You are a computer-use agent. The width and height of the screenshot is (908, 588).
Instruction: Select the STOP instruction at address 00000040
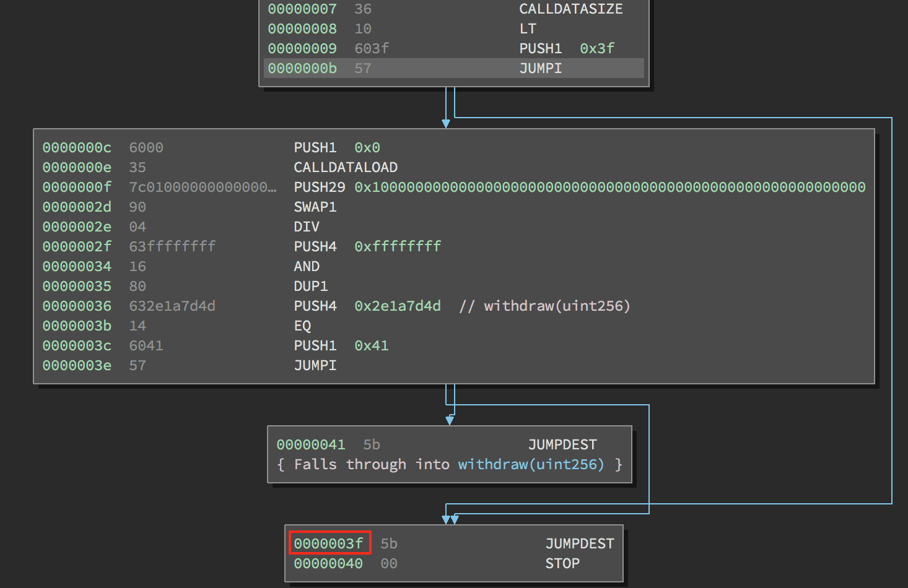(x=562, y=563)
